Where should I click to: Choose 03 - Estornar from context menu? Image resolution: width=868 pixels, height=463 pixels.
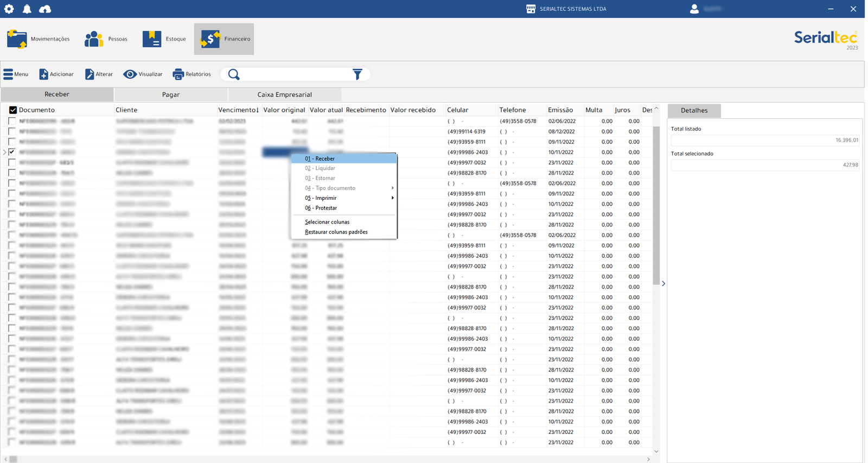point(344,178)
